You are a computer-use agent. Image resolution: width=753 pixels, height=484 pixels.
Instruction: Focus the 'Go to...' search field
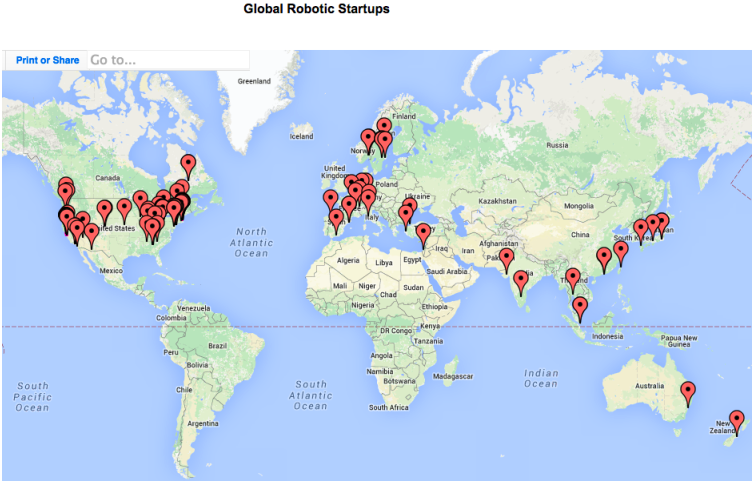(x=168, y=60)
